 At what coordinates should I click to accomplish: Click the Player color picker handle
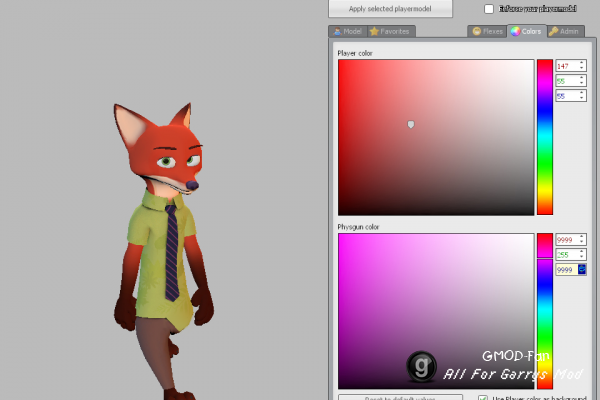(x=411, y=124)
